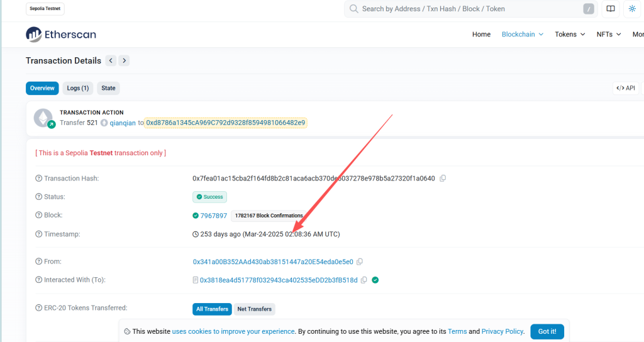
Task: Switch to the Overview tab
Action: click(x=42, y=88)
